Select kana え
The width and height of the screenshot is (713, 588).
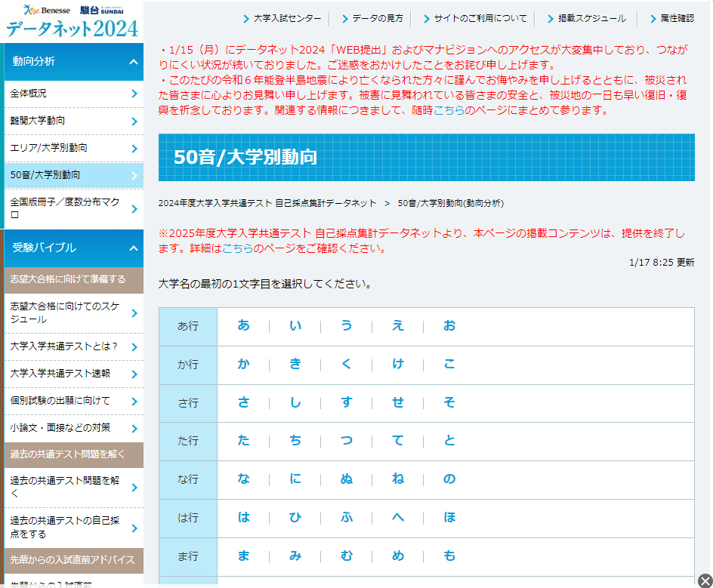point(398,325)
